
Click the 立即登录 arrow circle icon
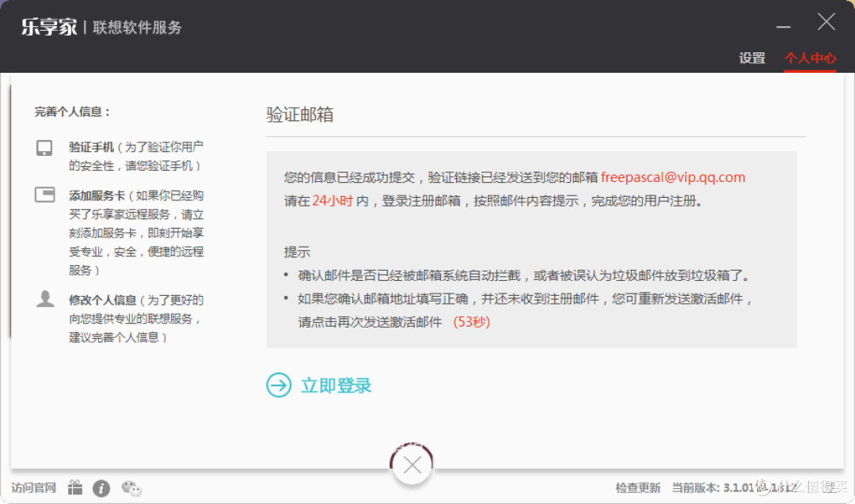click(279, 385)
